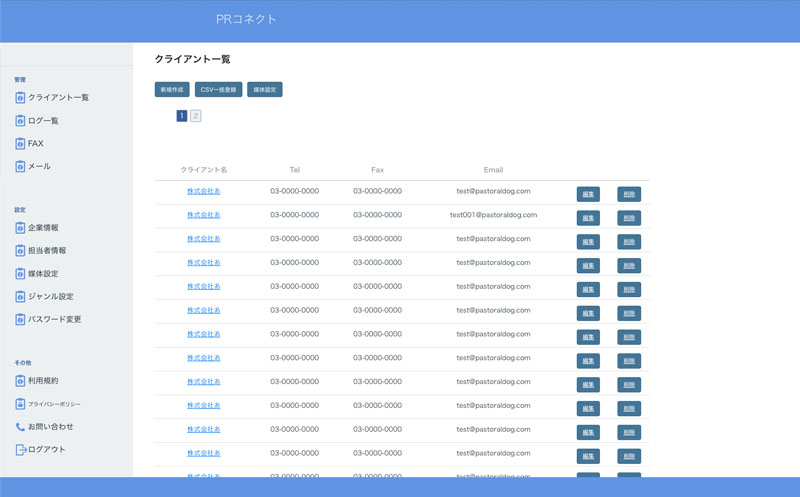Screen dimensions: 800x497
Task: Open 担当者情報 in the sidebar
Action: click(x=47, y=251)
